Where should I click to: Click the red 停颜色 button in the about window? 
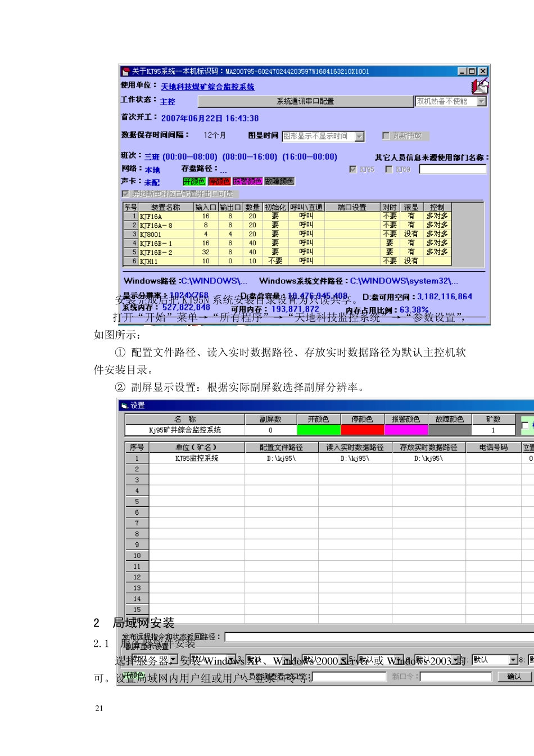point(219,181)
